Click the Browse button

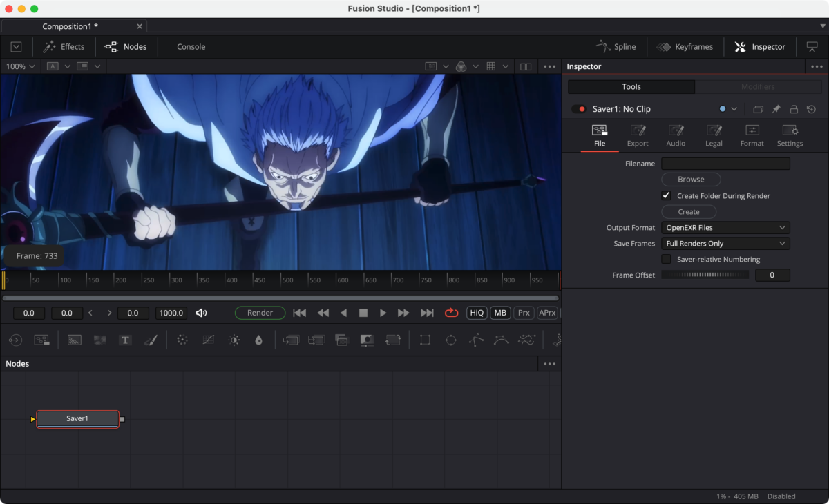(691, 180)
